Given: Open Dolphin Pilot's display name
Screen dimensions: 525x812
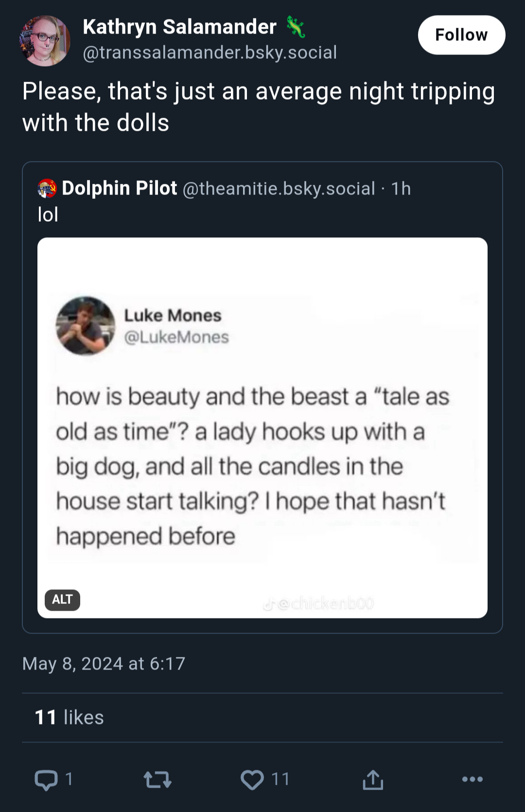Looking at the screenshot, I should tap(120, 188).
